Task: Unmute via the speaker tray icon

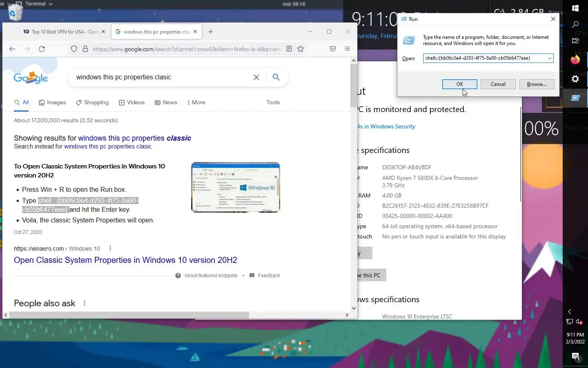Action: (579, 322)
